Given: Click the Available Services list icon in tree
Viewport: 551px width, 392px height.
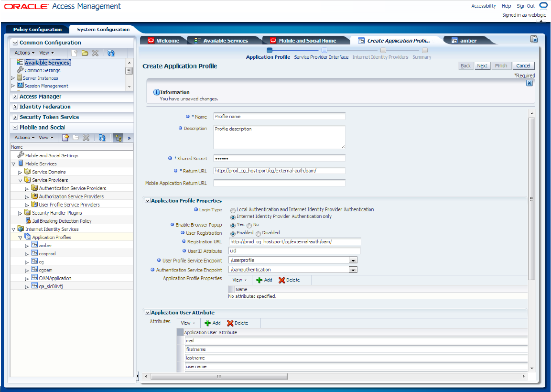Looking at the screenshot, I should pos(20,62).
